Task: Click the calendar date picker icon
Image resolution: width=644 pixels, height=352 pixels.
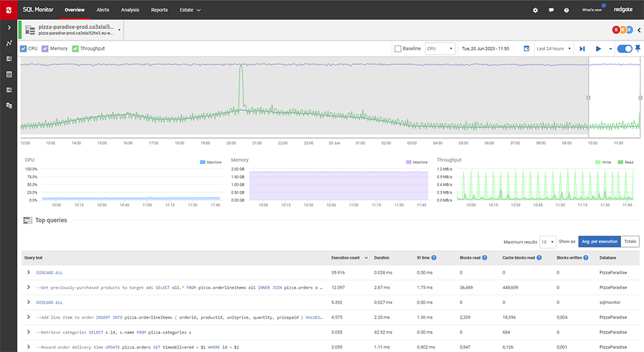Action: tap(526, 49)
